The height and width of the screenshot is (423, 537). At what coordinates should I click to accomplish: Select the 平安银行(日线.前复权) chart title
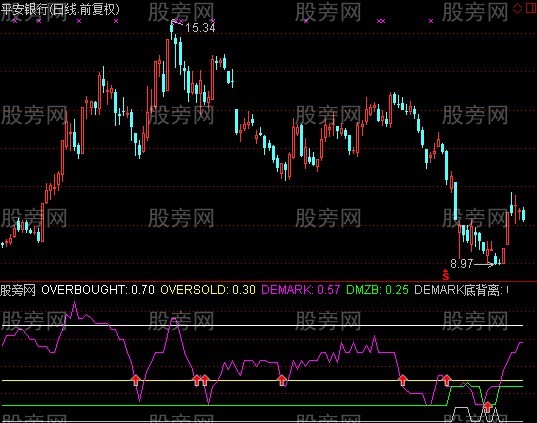click(60, 9)
